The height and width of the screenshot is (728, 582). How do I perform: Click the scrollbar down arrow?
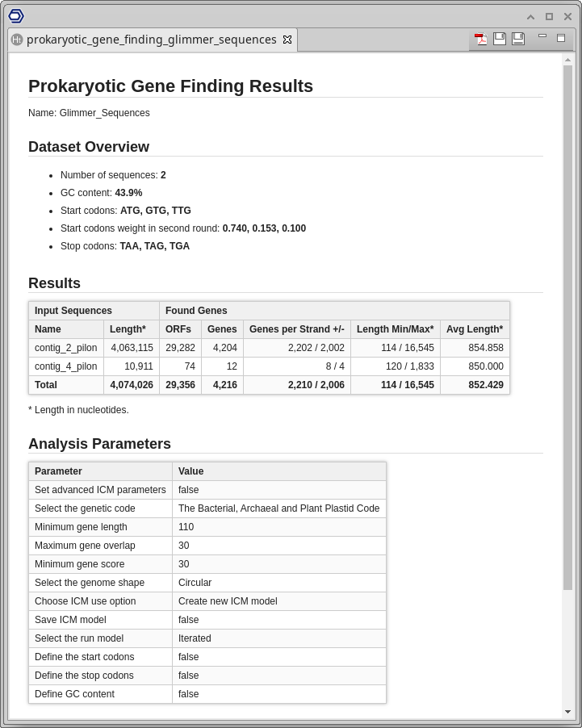coord(567,712)
